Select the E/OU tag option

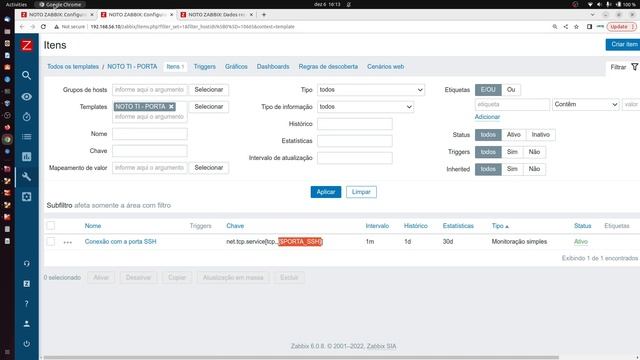tap(488, 90)
